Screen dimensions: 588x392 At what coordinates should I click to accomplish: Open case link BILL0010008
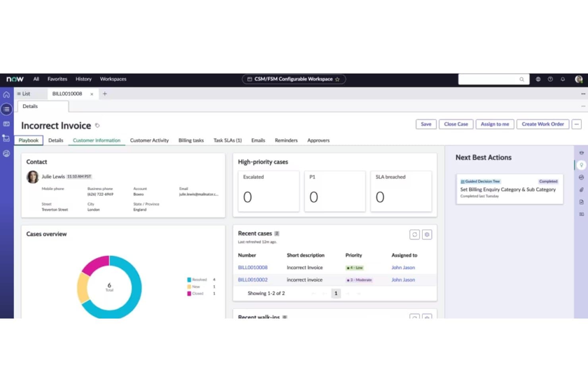point(253,267)
